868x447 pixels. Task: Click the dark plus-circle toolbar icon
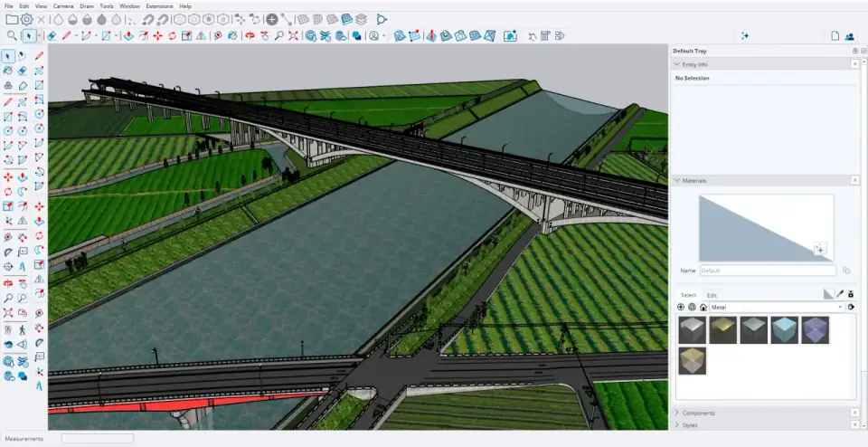tap(272, 19)
